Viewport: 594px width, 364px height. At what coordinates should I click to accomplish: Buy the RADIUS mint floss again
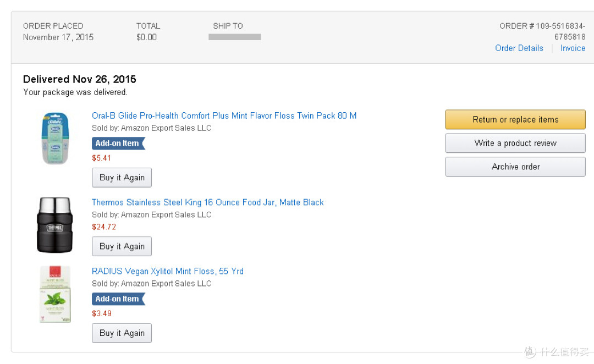122,333
